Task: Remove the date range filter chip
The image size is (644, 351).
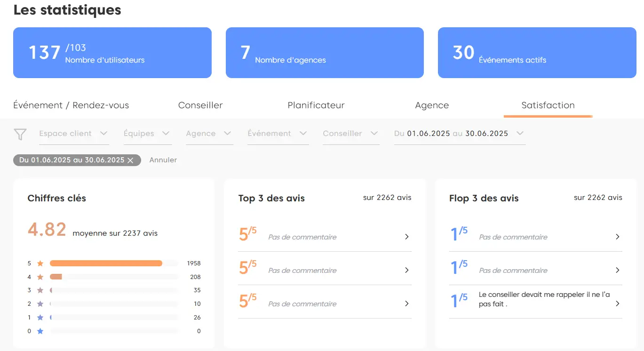Action: [x=131, y=160]
